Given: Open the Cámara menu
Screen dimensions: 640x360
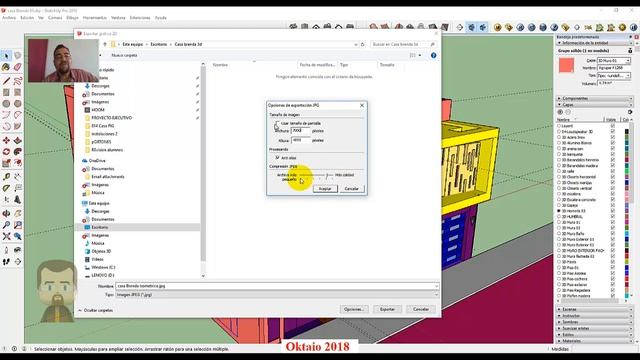Looking at the screenshot, I should coord(55,18).
